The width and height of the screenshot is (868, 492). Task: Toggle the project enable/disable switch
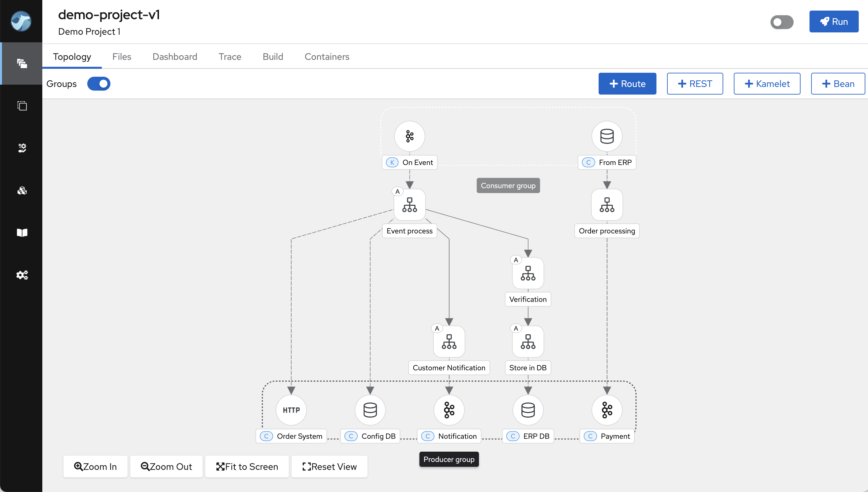pyautogui.click(x=781, y=22)
